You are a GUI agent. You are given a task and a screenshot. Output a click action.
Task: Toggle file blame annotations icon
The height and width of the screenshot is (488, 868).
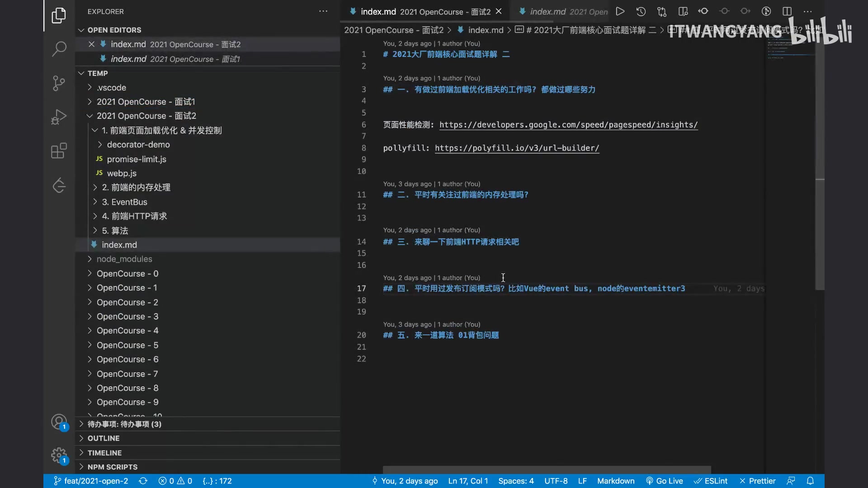click(766, 11)
